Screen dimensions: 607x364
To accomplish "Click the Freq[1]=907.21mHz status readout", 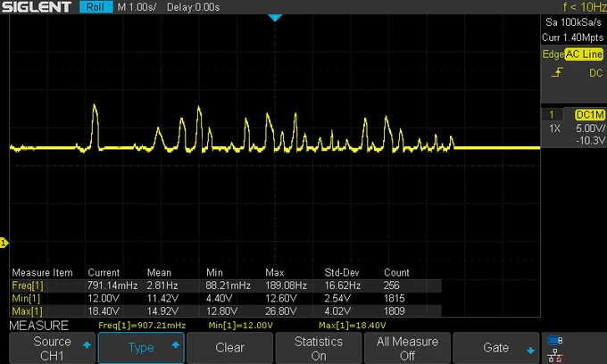I will [x=142, y=326].
